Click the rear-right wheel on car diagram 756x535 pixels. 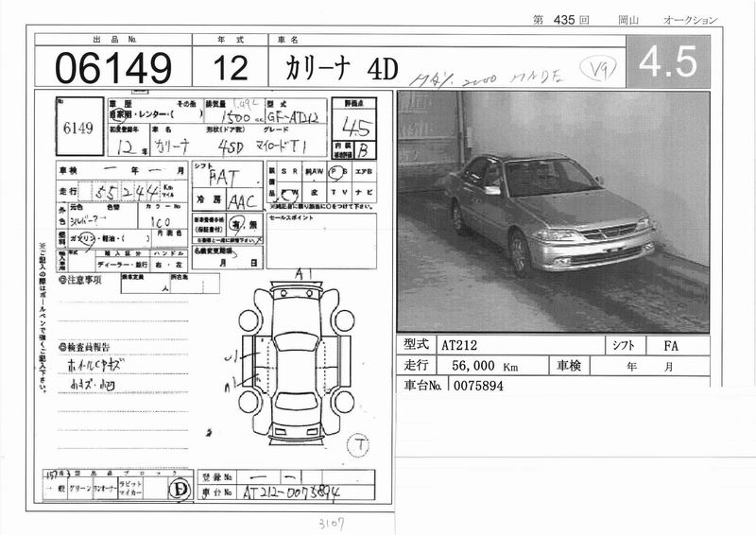(343, 401)
